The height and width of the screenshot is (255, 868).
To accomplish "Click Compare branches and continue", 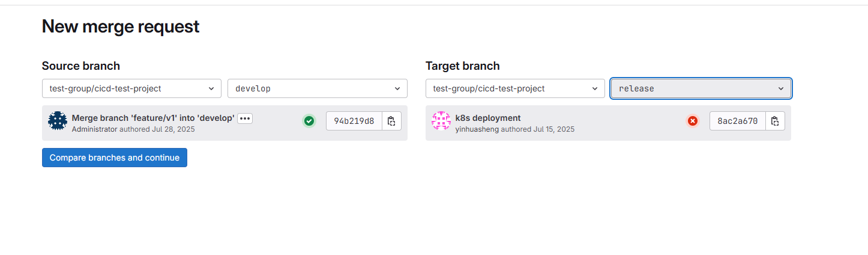I will [x=115, y=158].
